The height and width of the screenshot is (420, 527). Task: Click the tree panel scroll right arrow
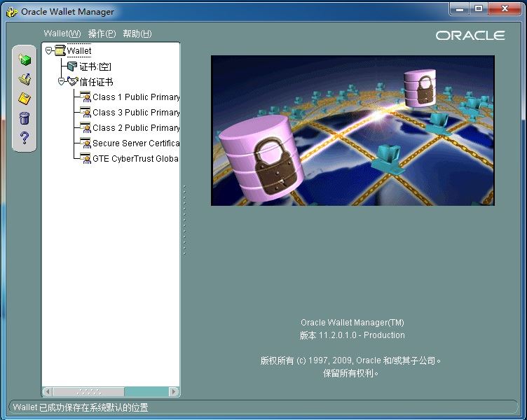click(174, 391)
